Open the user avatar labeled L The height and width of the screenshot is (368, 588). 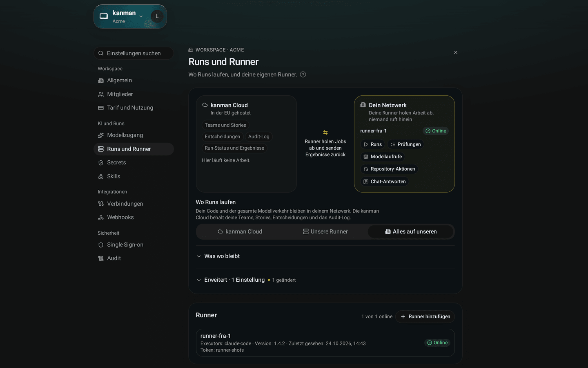(157, 16)
